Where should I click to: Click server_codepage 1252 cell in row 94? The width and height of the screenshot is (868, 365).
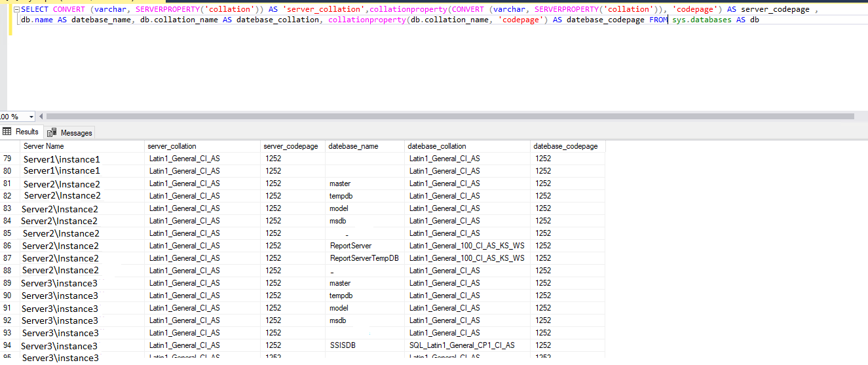click(x=293, y=345)
